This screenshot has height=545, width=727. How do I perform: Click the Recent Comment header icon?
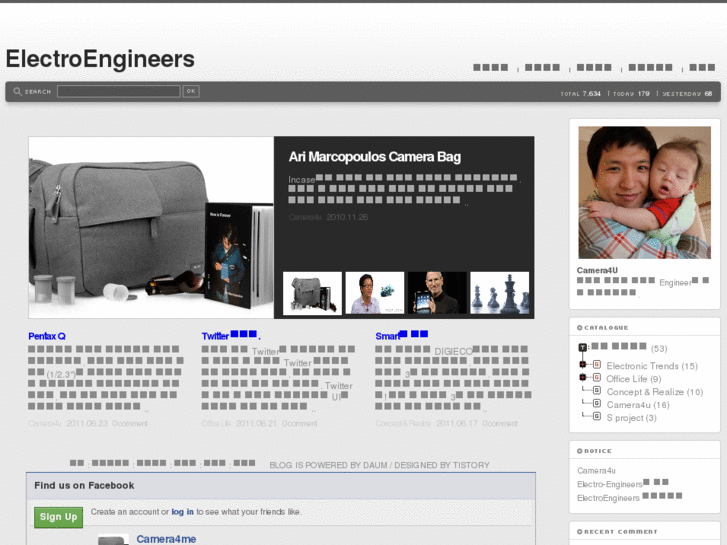tap(580, 532)
